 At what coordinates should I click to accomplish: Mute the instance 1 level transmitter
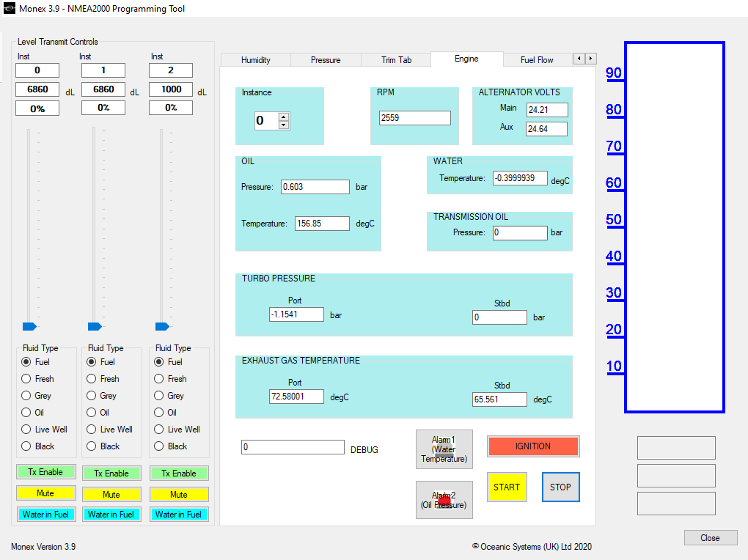coord(111,495)
